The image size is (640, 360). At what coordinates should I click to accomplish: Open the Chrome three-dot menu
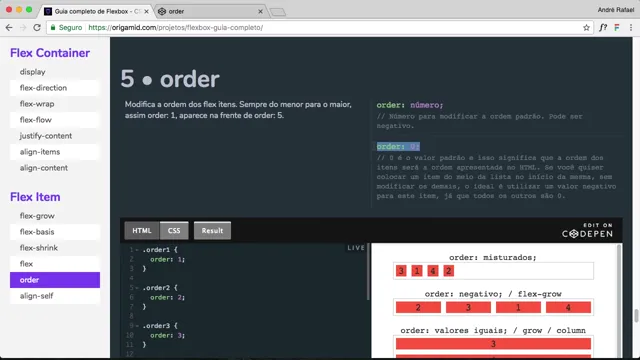[x=631, y=27]
